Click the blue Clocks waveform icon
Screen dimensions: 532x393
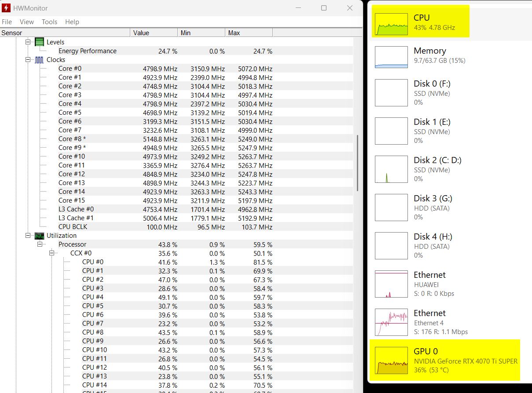click(x=40, y=60)
